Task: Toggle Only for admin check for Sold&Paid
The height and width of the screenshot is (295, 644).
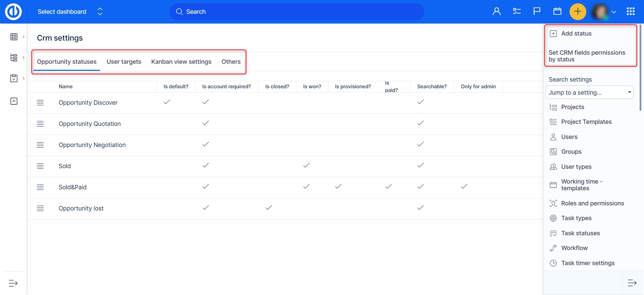Action: 464,187
